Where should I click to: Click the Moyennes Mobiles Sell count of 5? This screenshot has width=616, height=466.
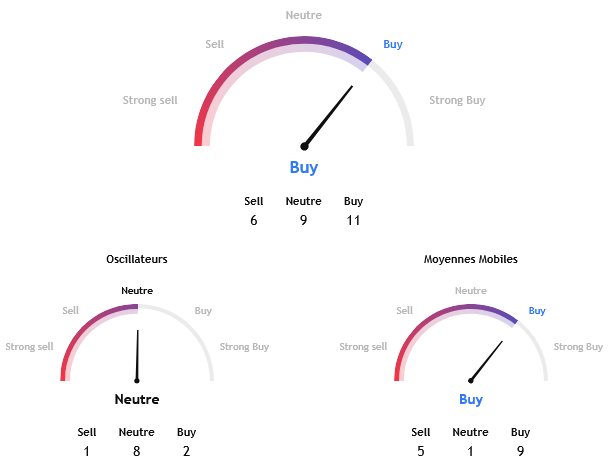coord(421,452)
